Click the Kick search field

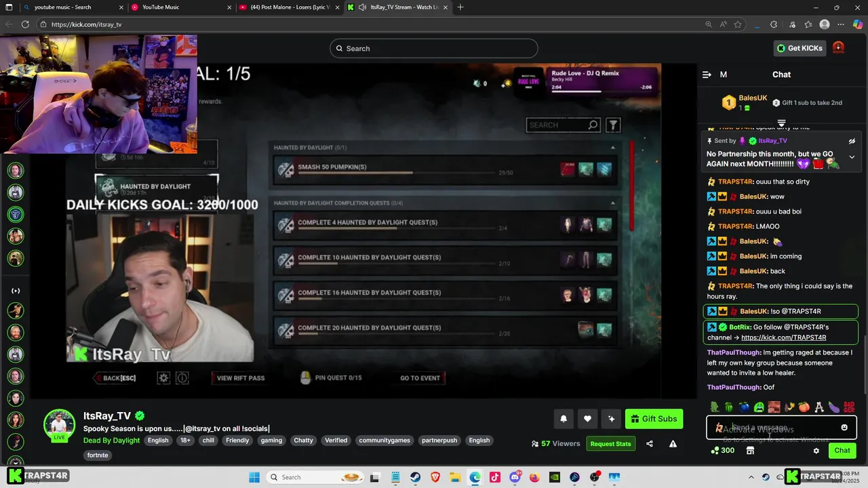click(x=434, y=48)
